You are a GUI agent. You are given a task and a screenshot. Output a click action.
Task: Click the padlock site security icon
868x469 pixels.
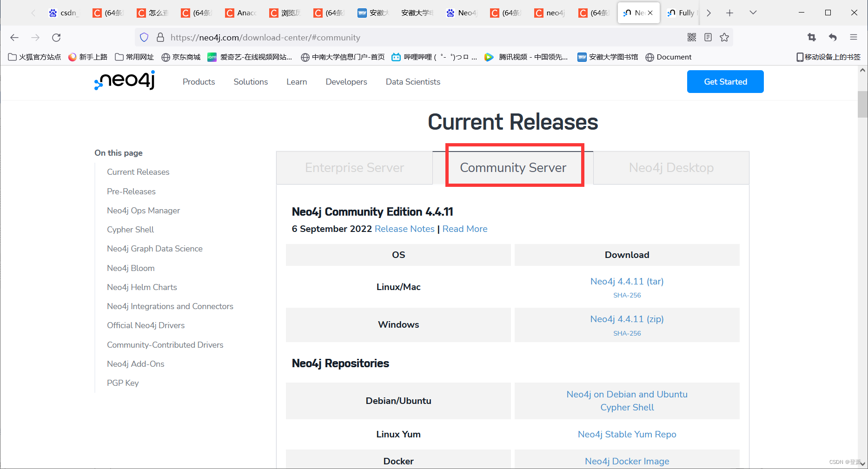point(160,38)
